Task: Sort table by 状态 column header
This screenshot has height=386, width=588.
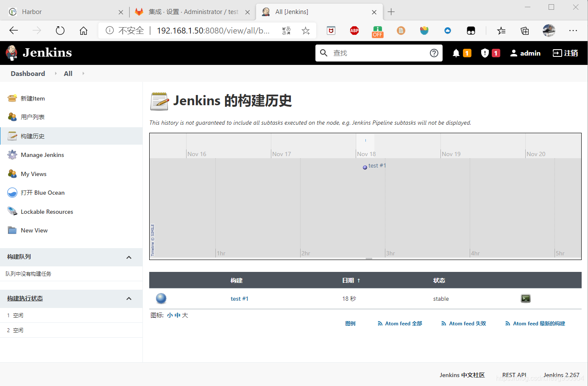Action: pos(439,280)
